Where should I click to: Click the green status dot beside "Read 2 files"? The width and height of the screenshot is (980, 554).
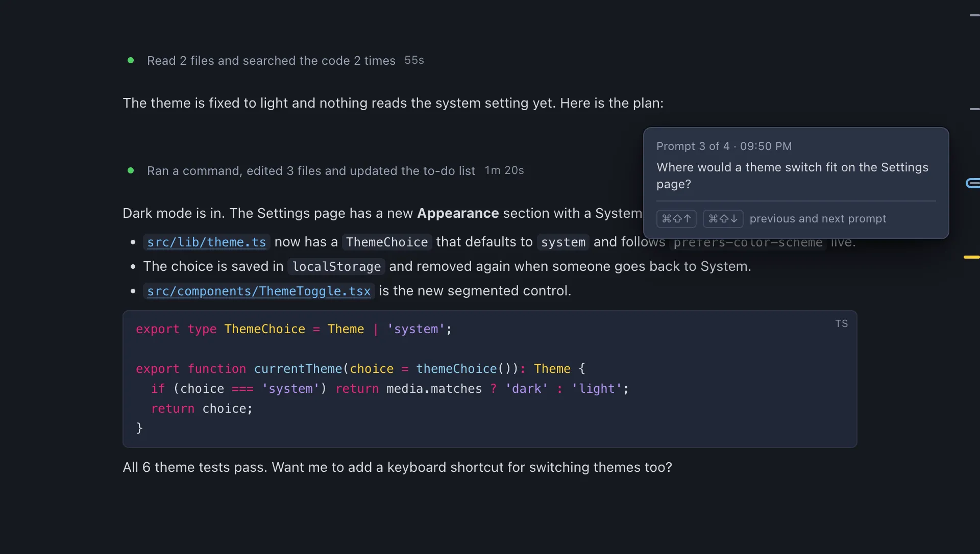coord(131,60)
